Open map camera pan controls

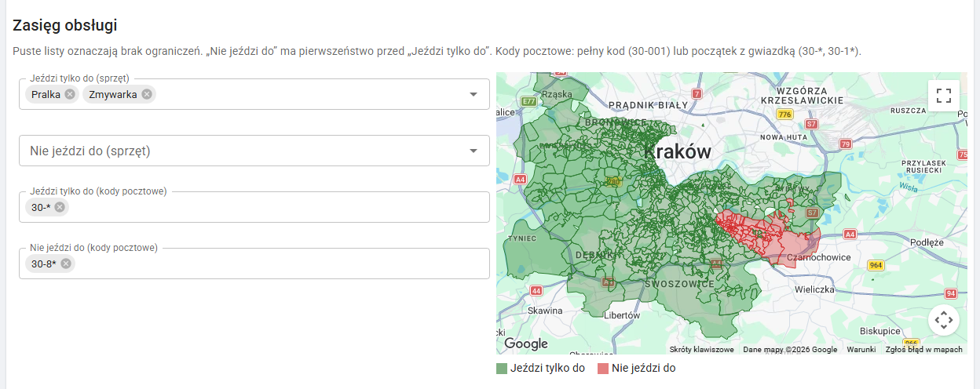(944, 320)
